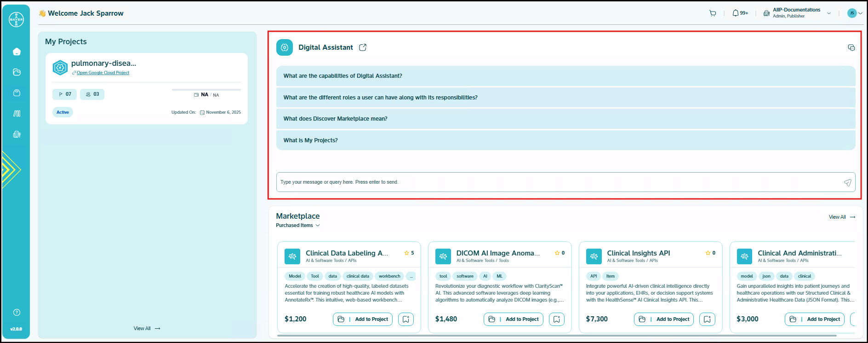This screenshot has height=343, width=868.
Task: Open the help question mark icon
Action: tap(17, 313)
